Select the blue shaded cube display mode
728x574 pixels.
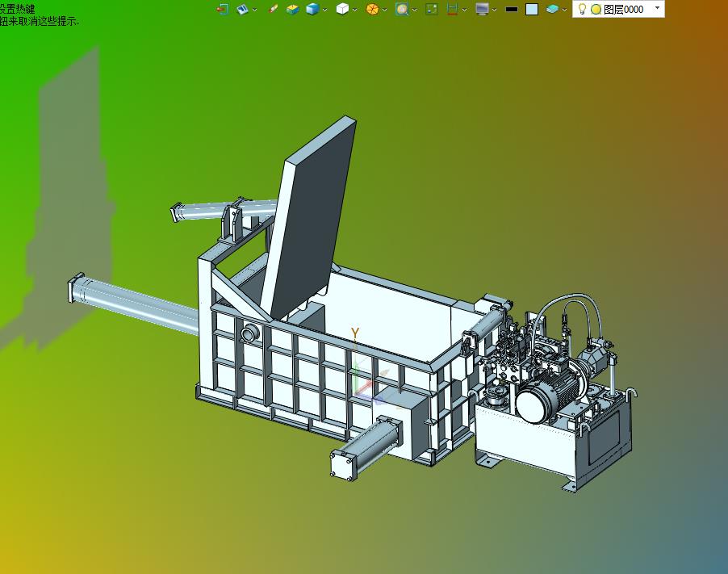point(312,10)
